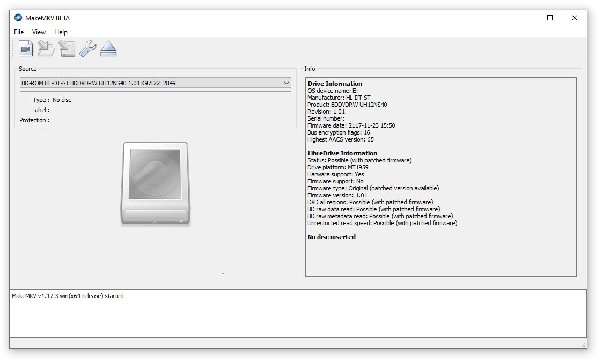Click the 'Revision: 1.01' line
The width and height of the screenshot is (610, 364).
(326, 112)
